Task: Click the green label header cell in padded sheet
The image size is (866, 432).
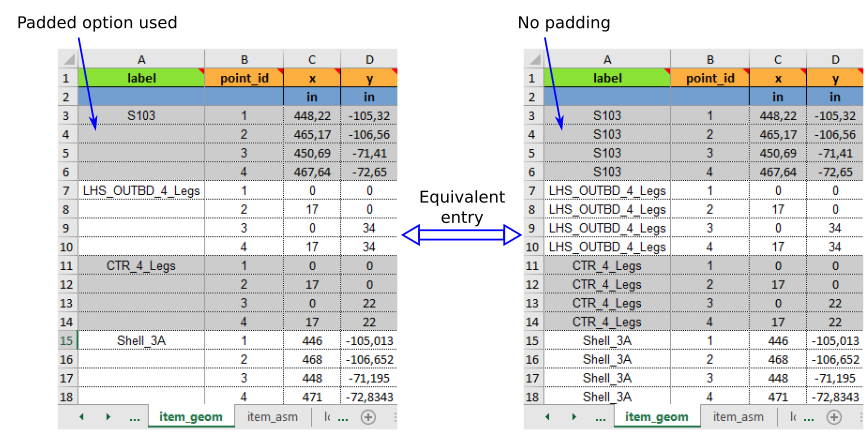Action: (x=141, y=77)
